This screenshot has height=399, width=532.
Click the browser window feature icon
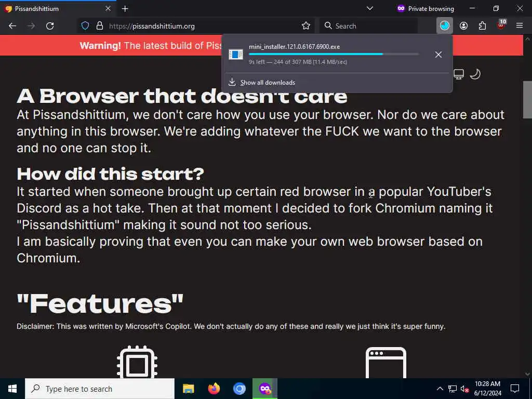(x=386, y=363)
